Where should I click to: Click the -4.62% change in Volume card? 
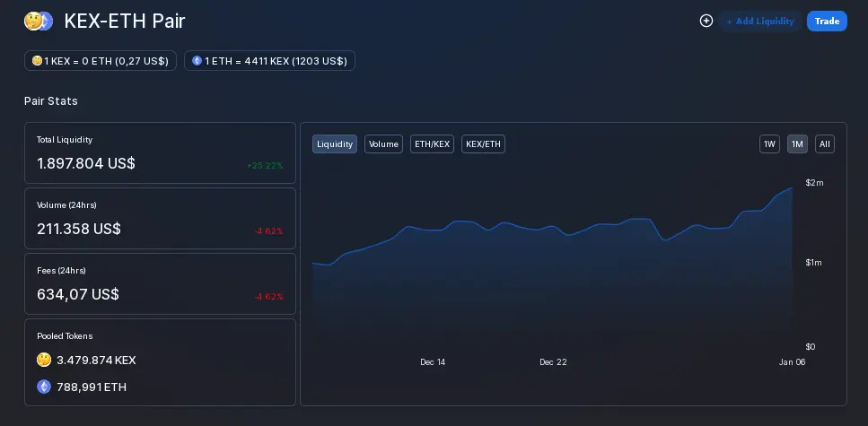pyautogui.click(x=269, y=231)
